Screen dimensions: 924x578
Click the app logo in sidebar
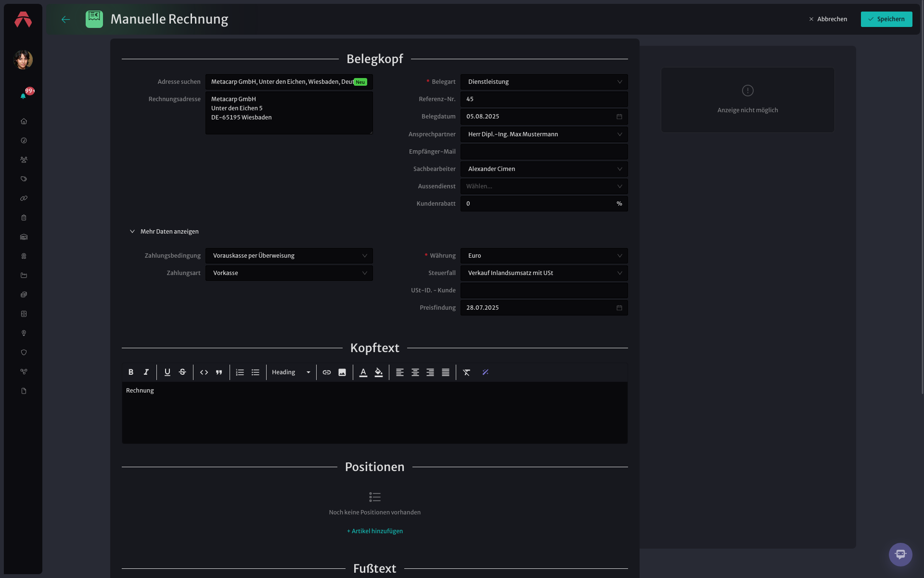pyautogui.click(x=23, y=20)
